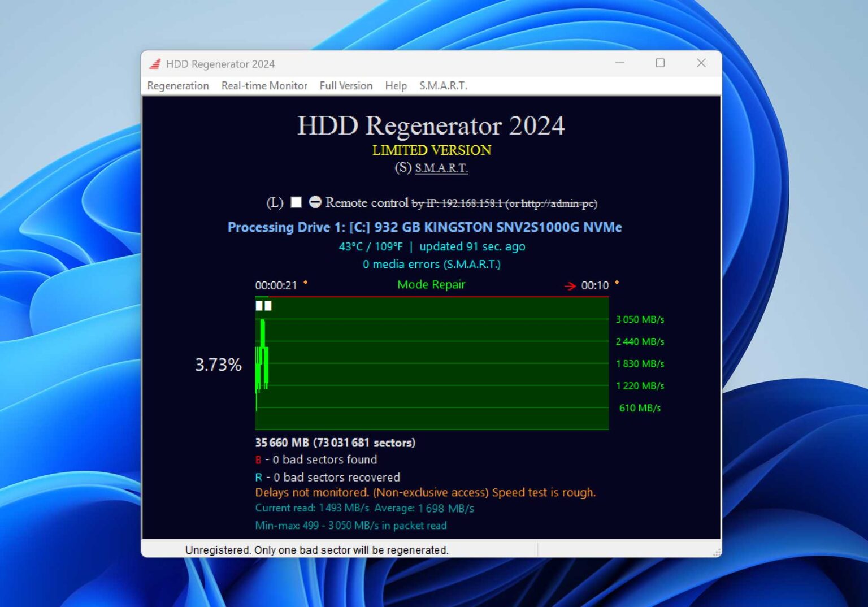Enable the (L) remote control checkbox
The height and width of the screenshot is (607, 868).
point(295,202)
